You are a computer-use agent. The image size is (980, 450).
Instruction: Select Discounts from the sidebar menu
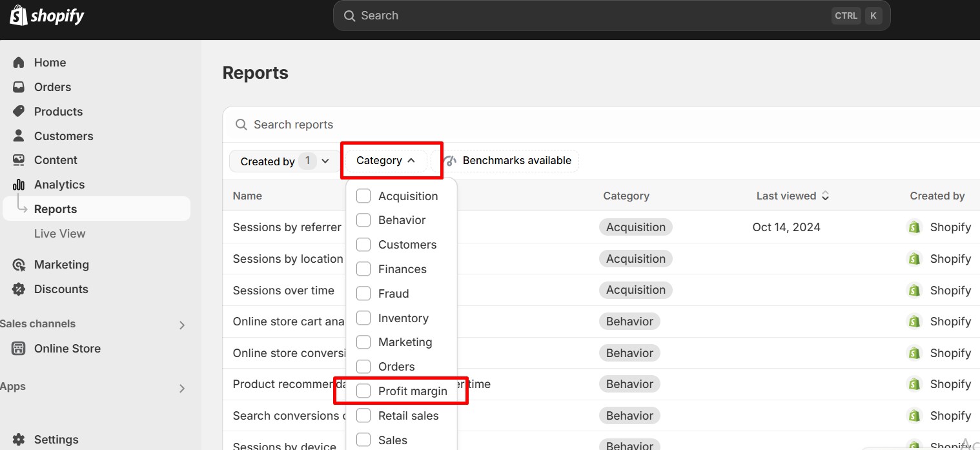click(61, 289)
